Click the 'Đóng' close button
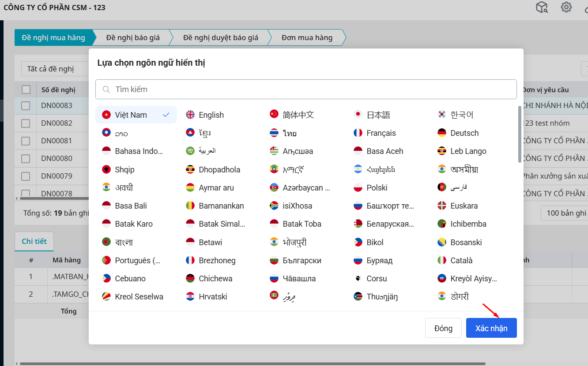 coord(443,328)
